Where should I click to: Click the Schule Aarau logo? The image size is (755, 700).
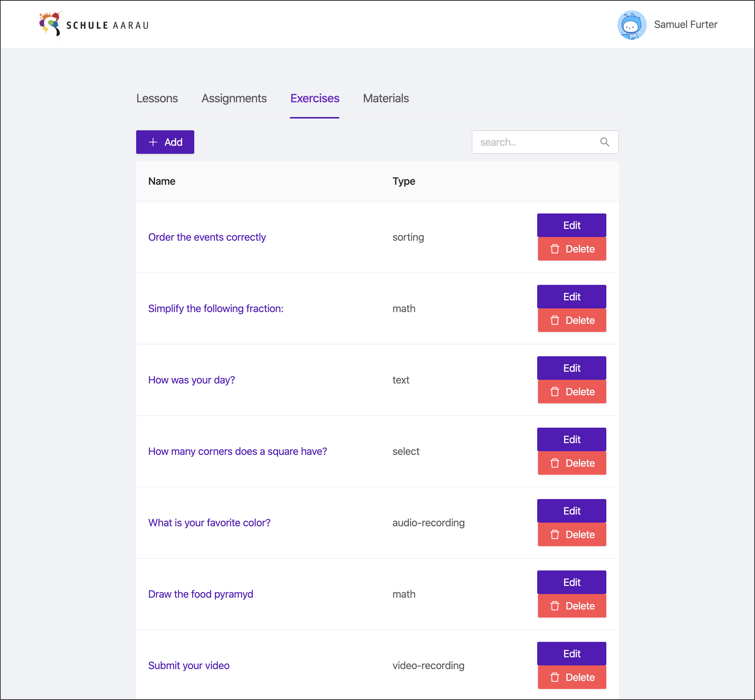pyautogui.click(x=93, y=25)
